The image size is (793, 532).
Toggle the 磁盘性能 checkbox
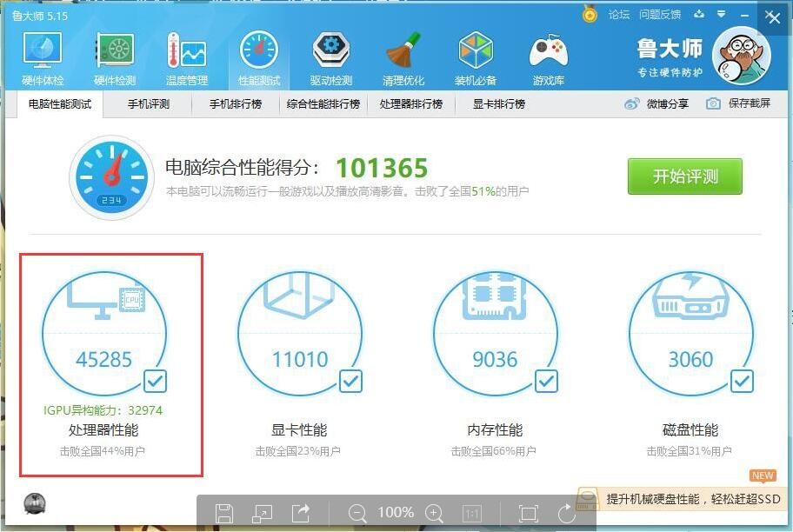[x=742, y=382]
